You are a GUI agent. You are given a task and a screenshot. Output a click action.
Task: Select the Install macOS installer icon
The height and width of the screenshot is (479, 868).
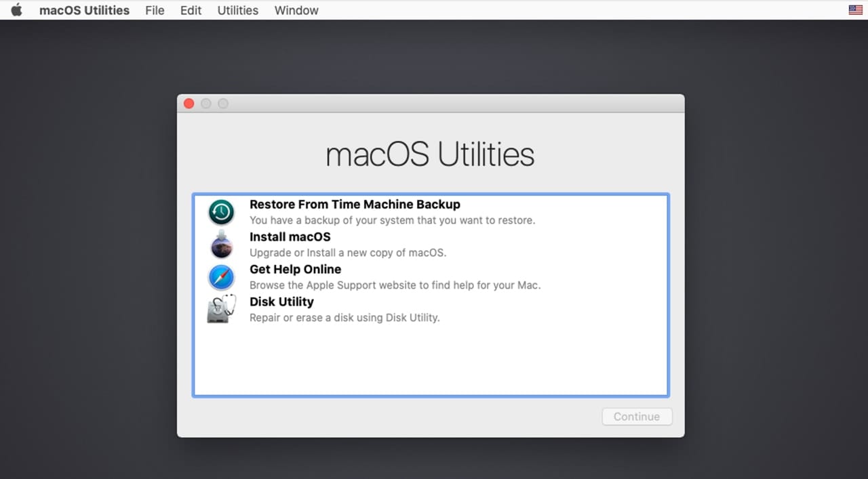[x=222, y=245]
